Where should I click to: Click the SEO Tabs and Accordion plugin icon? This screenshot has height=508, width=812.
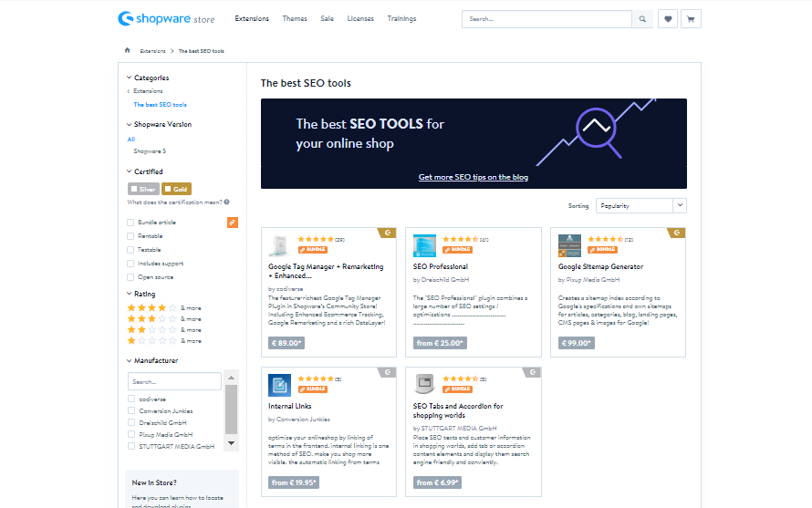click(424, 385)
